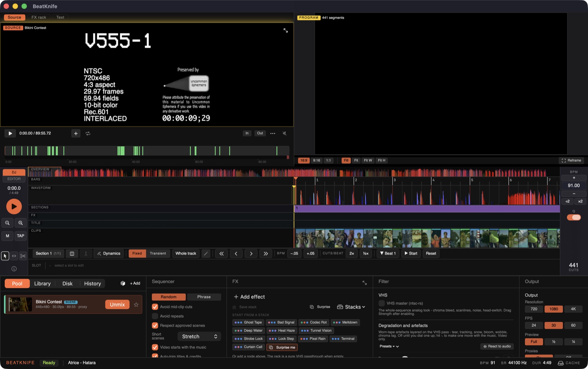
Task: Play the main timeline with the orange play button
Action: [x=14, y=207]
